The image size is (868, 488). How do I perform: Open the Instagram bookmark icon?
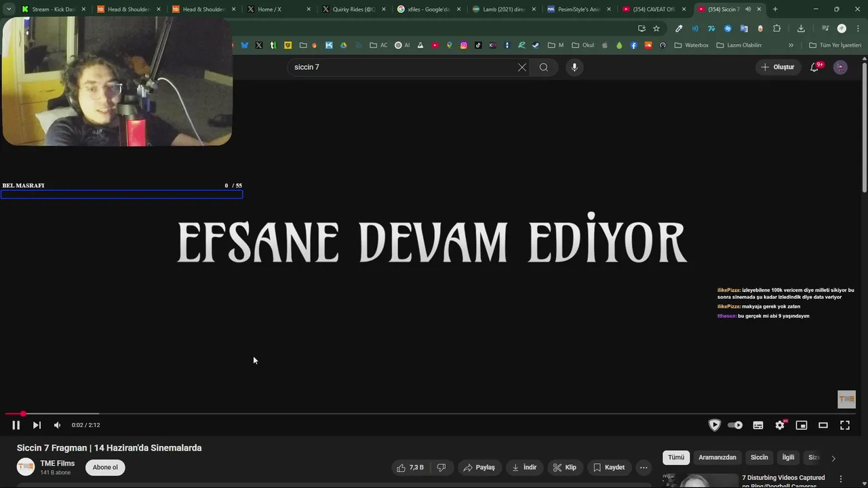click(x=464, y=45)
